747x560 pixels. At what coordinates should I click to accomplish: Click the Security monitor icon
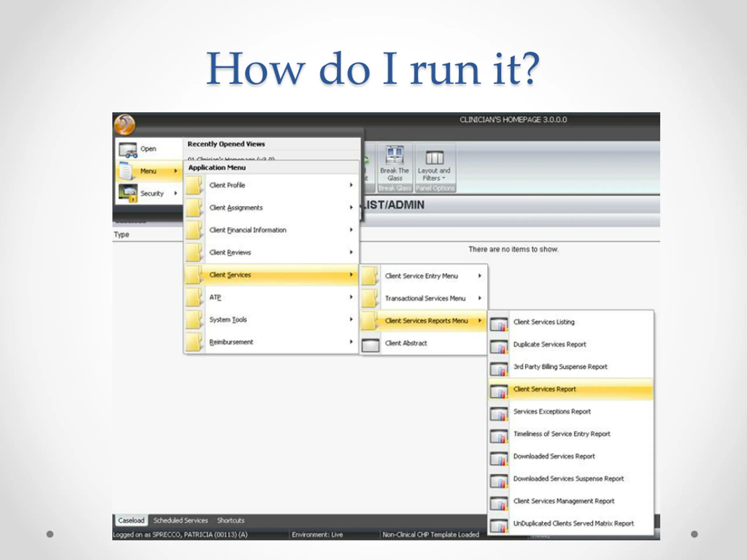coord(128,193)
